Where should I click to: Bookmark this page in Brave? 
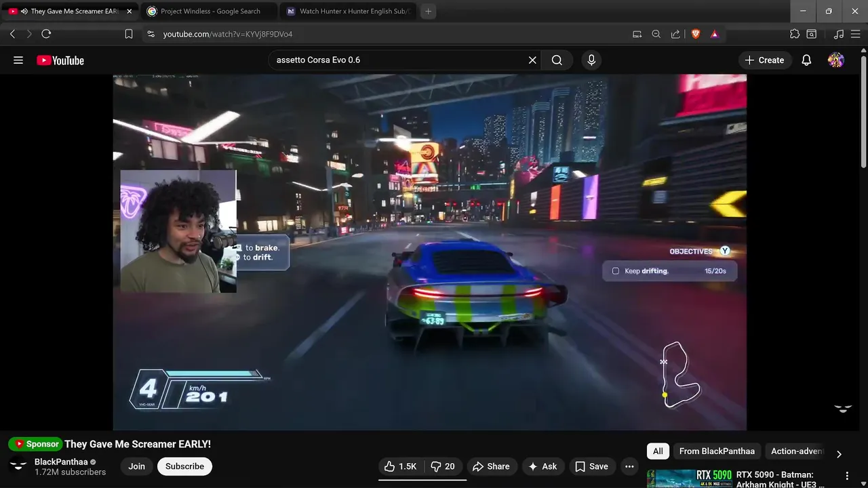129,34
